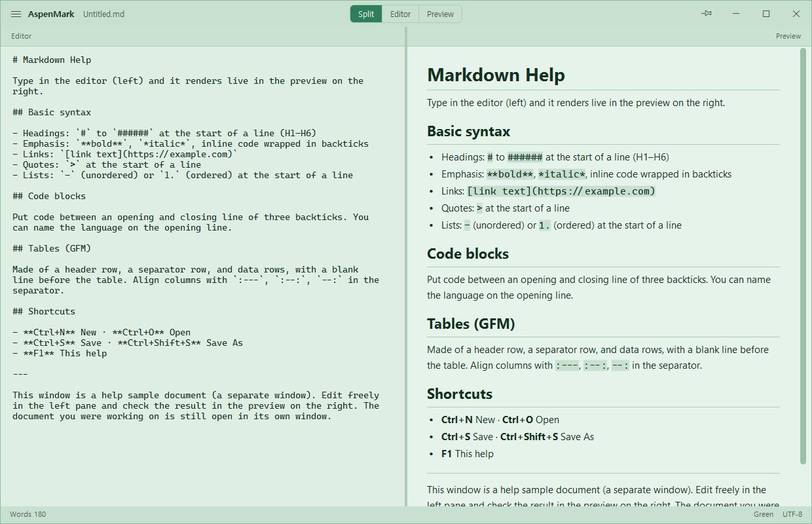Click the Tables (GFM) heading in preview
The height and width of the screenshot is (524, 812).
[471, 324]
